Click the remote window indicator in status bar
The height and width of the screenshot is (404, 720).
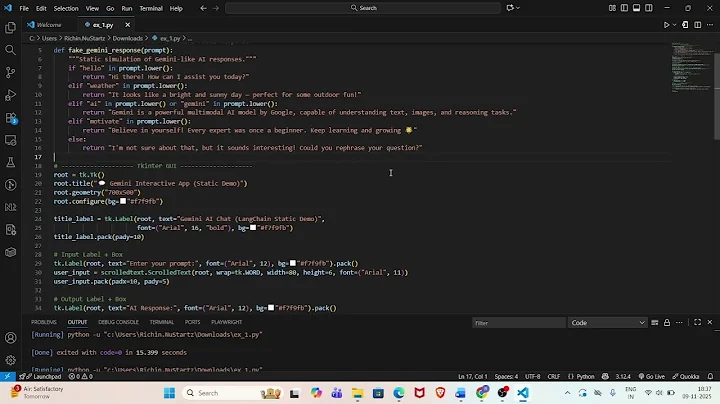(x=7, y=376)
